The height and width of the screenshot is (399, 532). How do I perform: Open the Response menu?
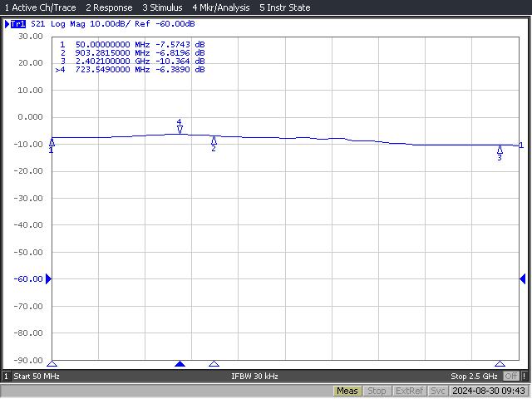[109, 7]
